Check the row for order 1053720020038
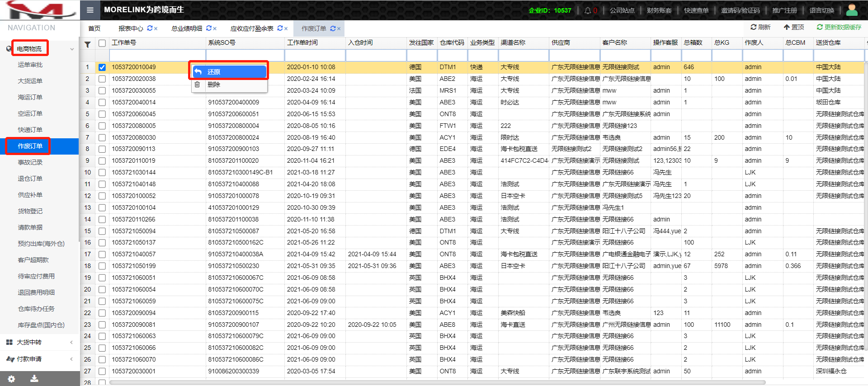Image resolution: width=868 pixels, height=386 pixels. click(102, 79)
